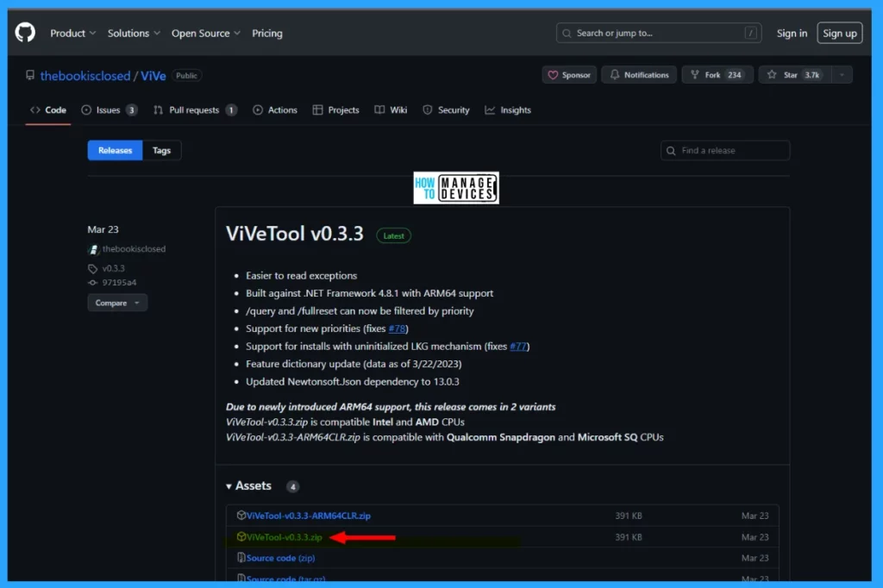Expand the Open Source menu

[x=205, y=34]
